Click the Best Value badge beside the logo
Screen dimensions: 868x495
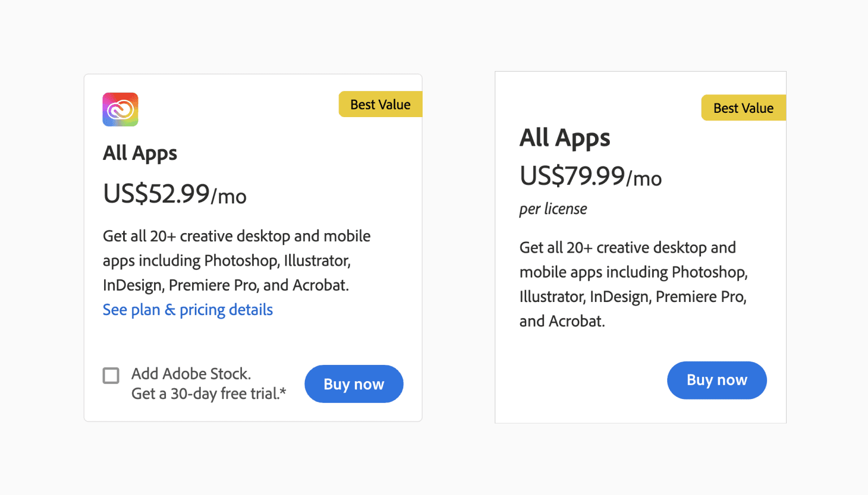coord(380,104)
